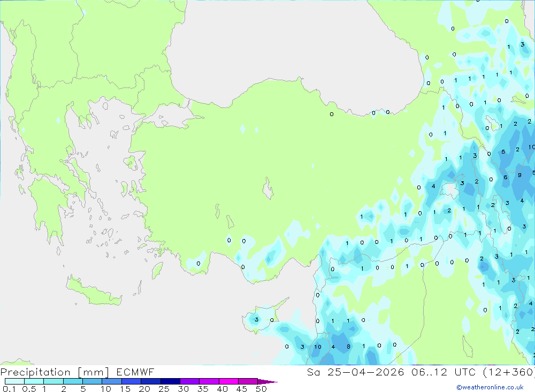Click the '(12+360)' forecast offset text

click(x=509, y=372)
